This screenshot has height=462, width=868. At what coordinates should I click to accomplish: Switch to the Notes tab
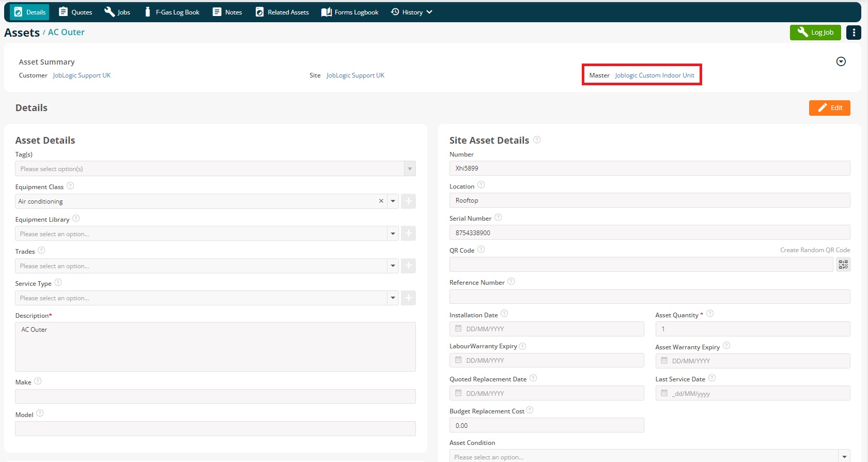227,12
